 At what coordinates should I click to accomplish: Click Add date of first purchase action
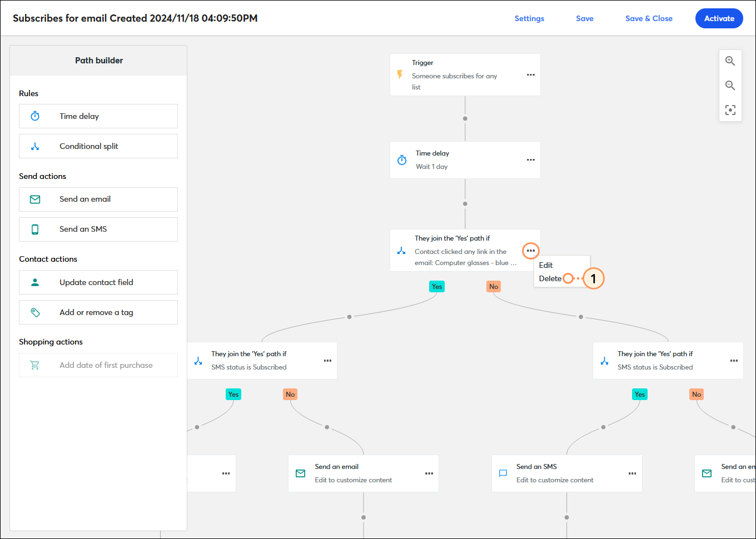(x=98, y=365)
